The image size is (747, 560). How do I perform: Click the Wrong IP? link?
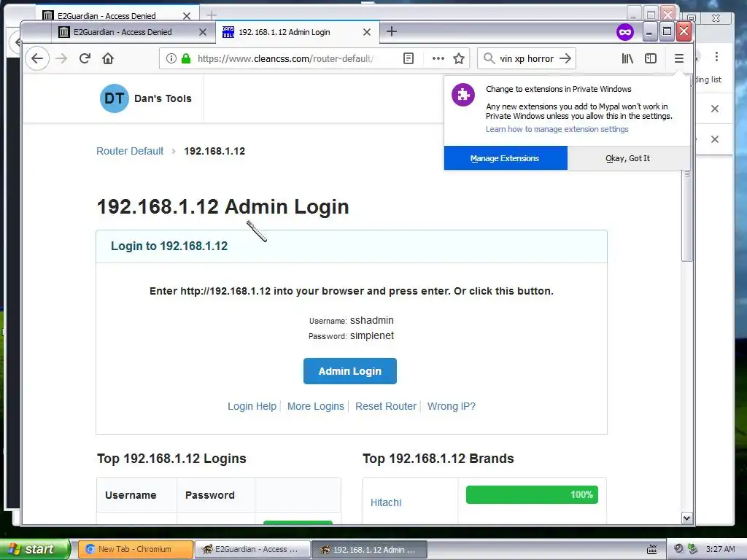coord(451,406)
